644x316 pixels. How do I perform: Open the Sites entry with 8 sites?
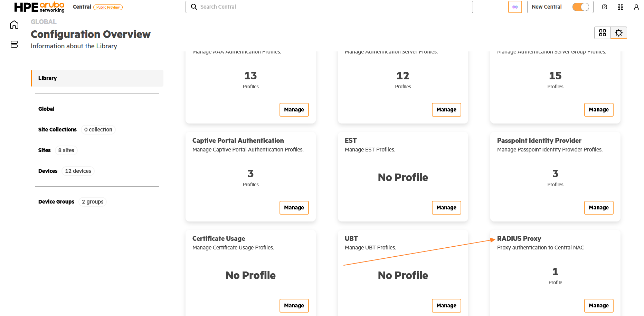tap(45, 150)
